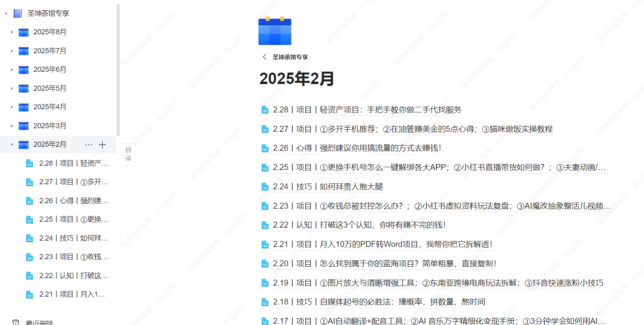
Task: Open 2.23 收钱总被封控 article link
Action: point(442,206)
